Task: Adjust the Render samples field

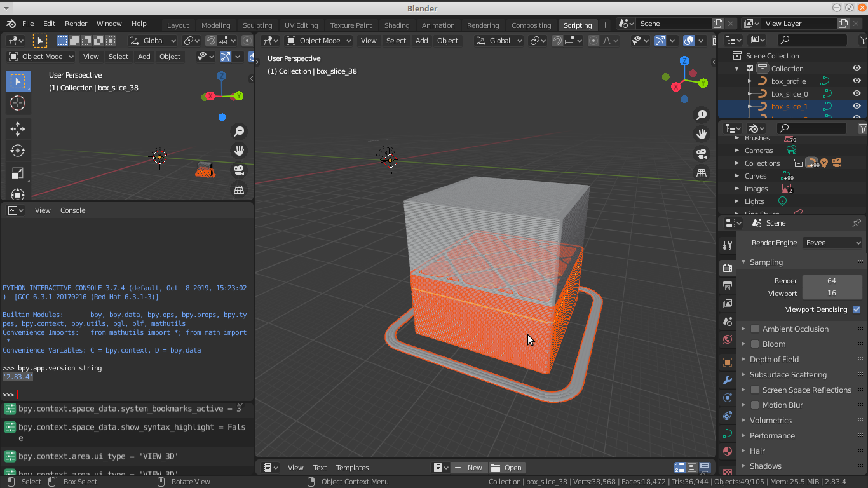Action: coord(831,281)
